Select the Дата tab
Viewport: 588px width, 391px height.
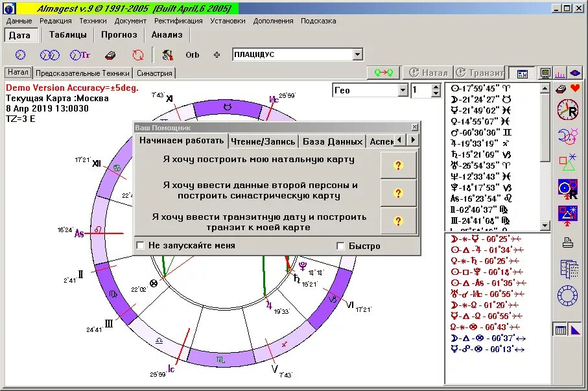point(20,35)
